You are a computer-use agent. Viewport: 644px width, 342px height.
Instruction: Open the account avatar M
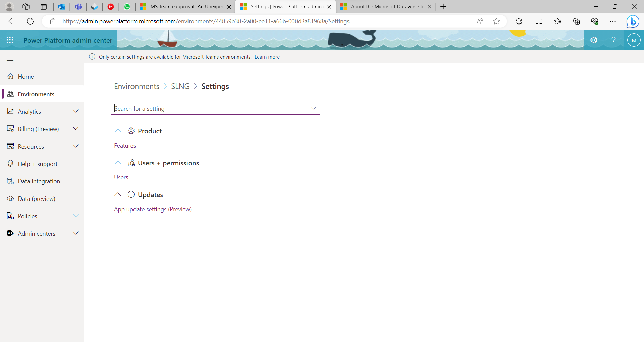point(634,40)
